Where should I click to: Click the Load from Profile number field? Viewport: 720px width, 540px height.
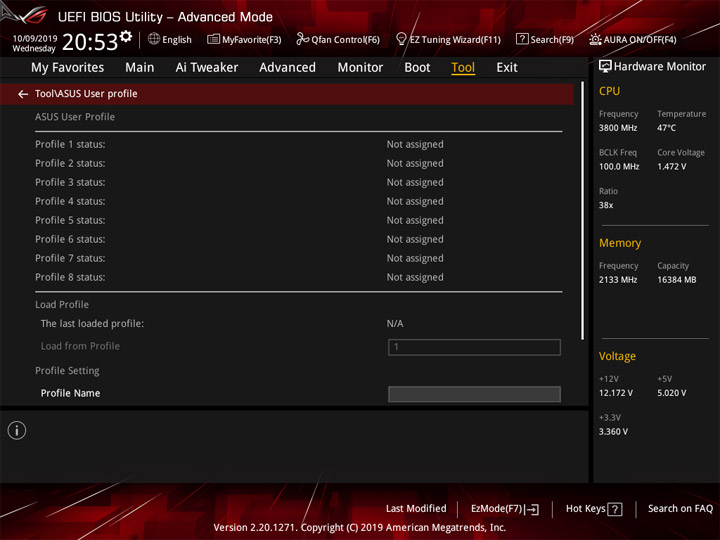pyautogui.click(x=474, y=347)
